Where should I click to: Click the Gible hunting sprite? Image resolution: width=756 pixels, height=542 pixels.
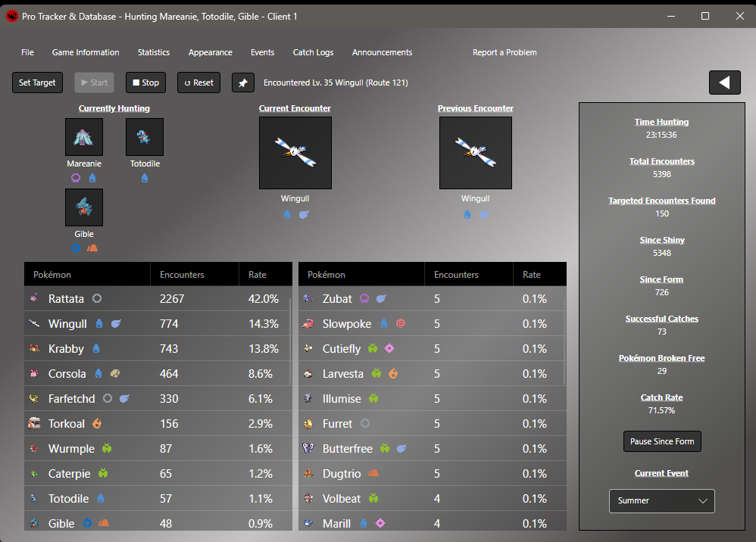click(84, 207)
